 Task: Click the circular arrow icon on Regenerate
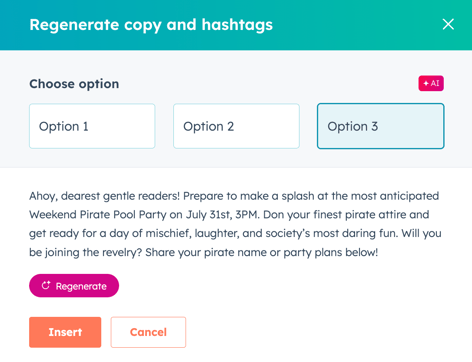click(46, 285)
